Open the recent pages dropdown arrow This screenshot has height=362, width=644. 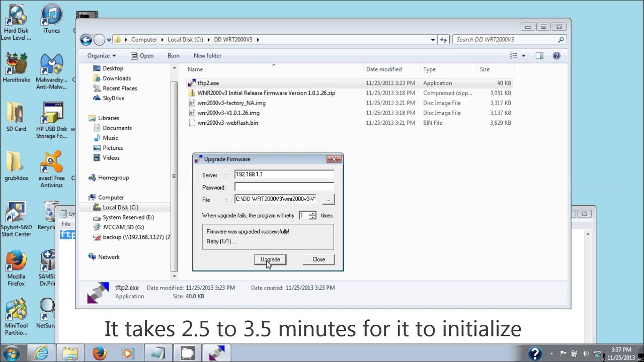pos(109,40)
